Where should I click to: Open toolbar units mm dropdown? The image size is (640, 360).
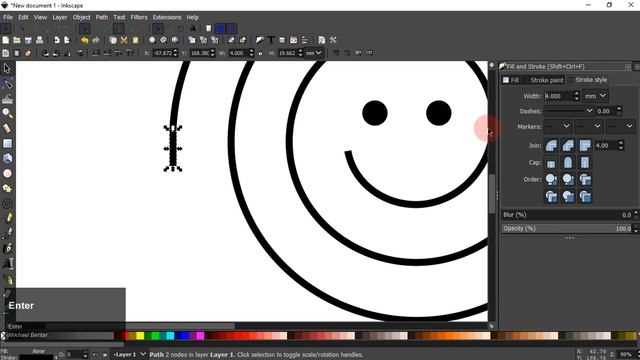pyautogui.click(x=314, y=53)
